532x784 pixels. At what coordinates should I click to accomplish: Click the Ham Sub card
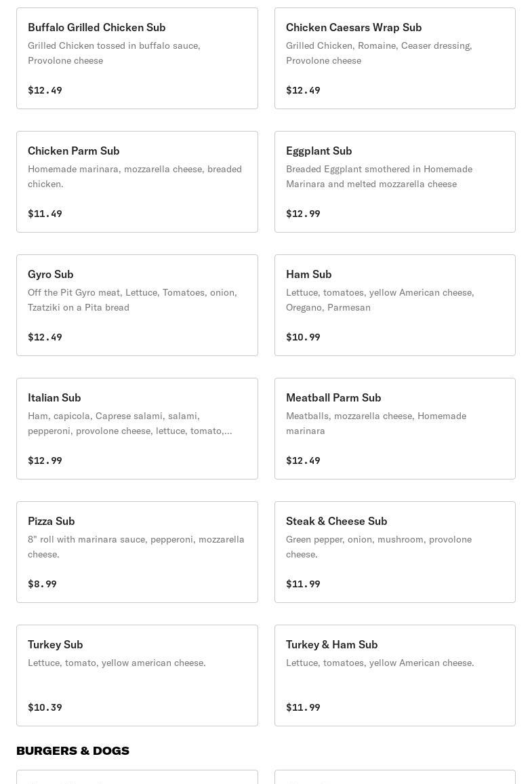[394, 305]
